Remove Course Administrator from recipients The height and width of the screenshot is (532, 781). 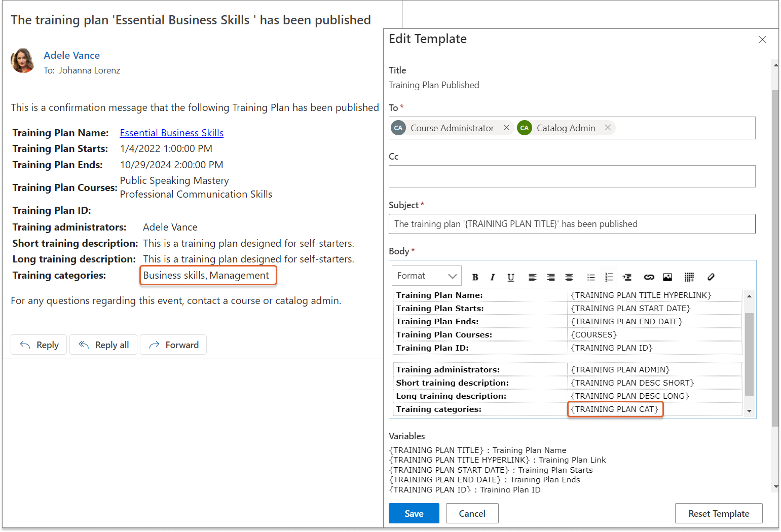tap(506, 128)
